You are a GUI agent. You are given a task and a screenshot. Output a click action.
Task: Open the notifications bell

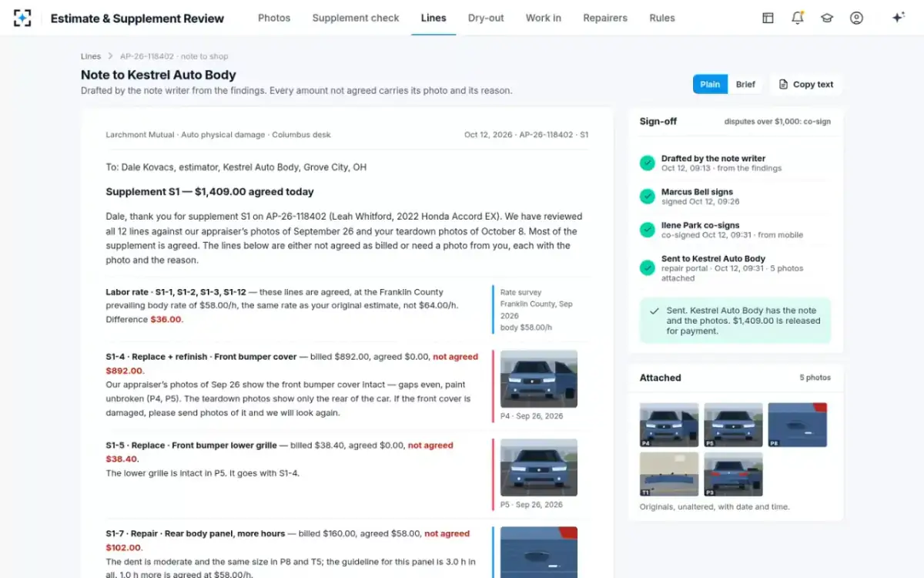click(798, 18)
